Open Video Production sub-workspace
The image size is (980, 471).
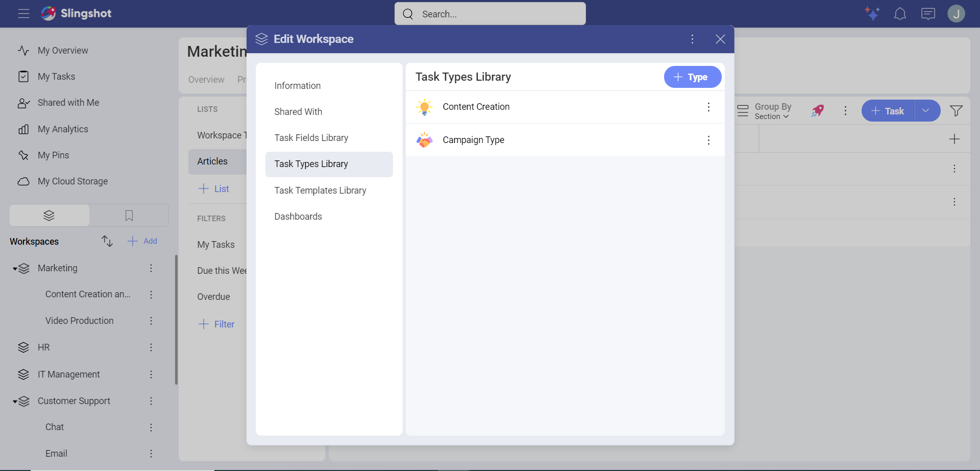80,321
